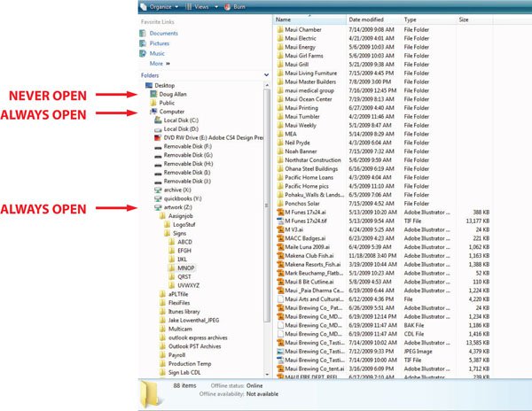Sort by the Size column header
Screen dimensions: 532x411
click(x=474, y=19)
